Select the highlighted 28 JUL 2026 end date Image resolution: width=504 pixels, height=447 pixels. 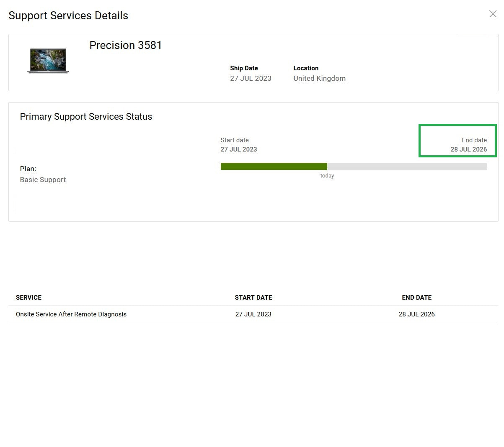pos(468,149)
